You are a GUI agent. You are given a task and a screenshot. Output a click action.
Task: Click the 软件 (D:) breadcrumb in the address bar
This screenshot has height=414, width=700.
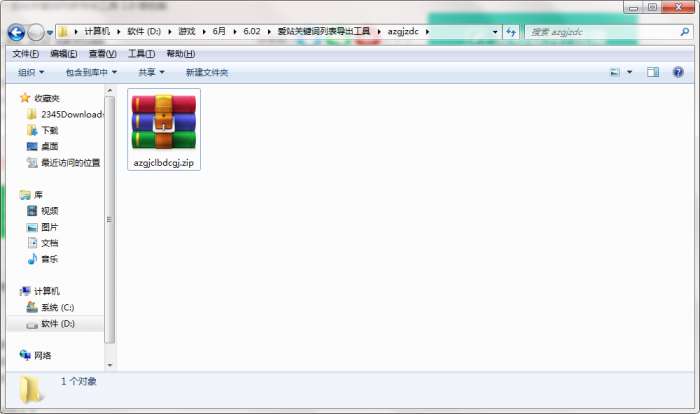[x=144, y=31]
